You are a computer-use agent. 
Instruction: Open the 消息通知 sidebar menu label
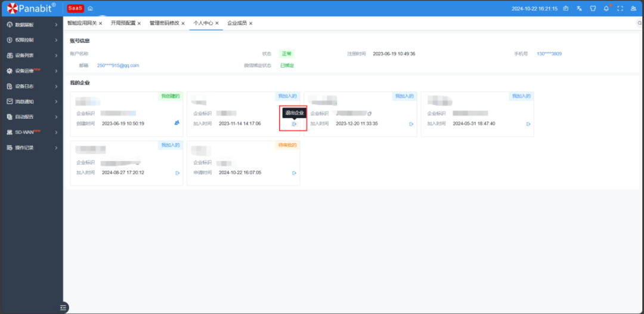24,101
